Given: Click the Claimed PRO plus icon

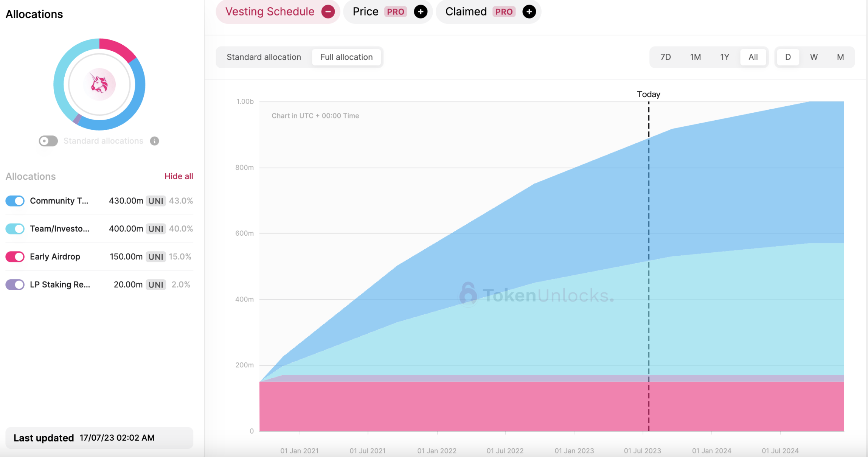Looking at the screenshot, I should (x=529, y=11).
